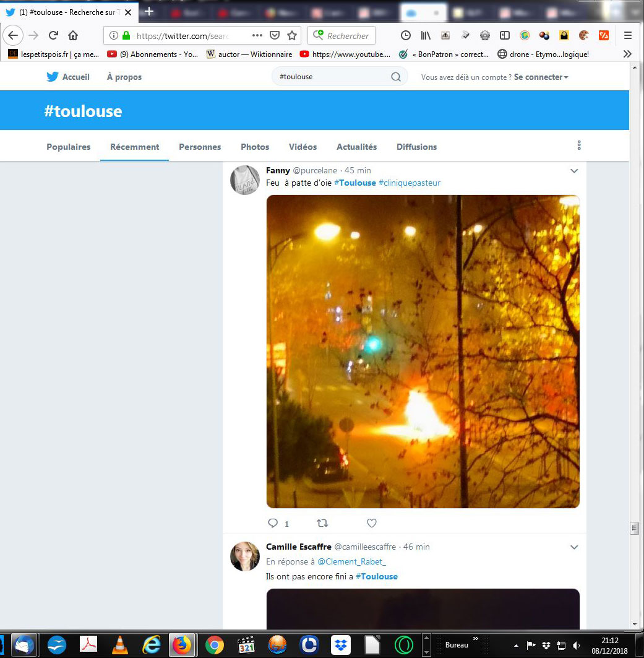Screen dimensions: 644x658
Task: Open Camille Escaffre's profile avatar
Action: click(245, 556)
